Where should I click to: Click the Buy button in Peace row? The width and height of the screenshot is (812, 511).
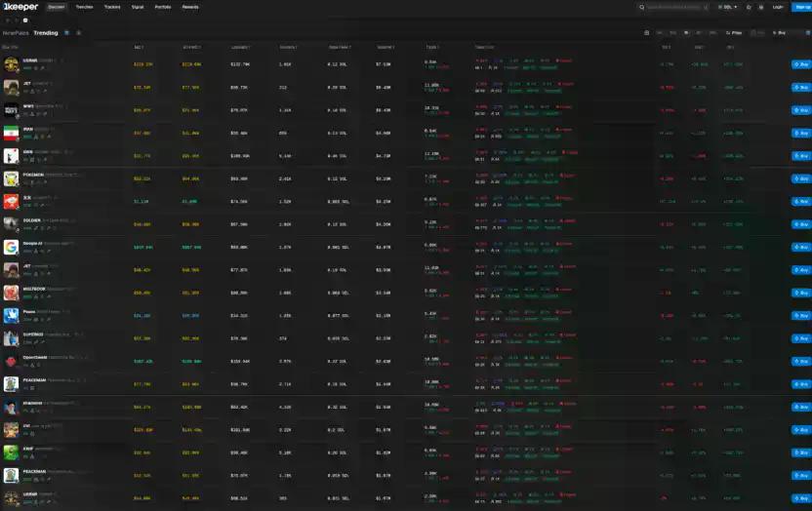coord(801,316)
